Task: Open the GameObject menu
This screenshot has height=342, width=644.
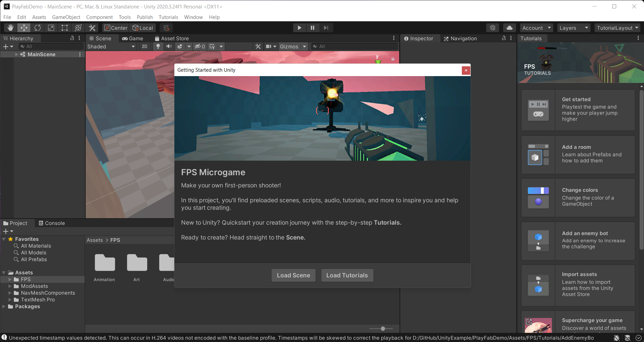Action: [66, 17]
